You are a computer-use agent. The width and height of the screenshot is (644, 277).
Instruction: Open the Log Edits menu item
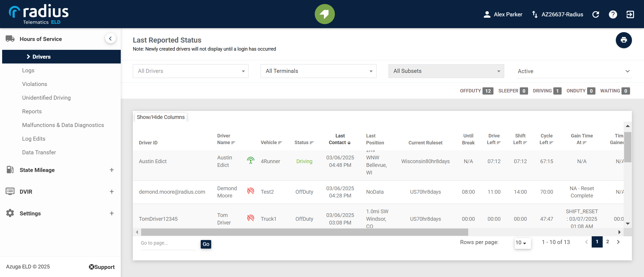(34, 139)
